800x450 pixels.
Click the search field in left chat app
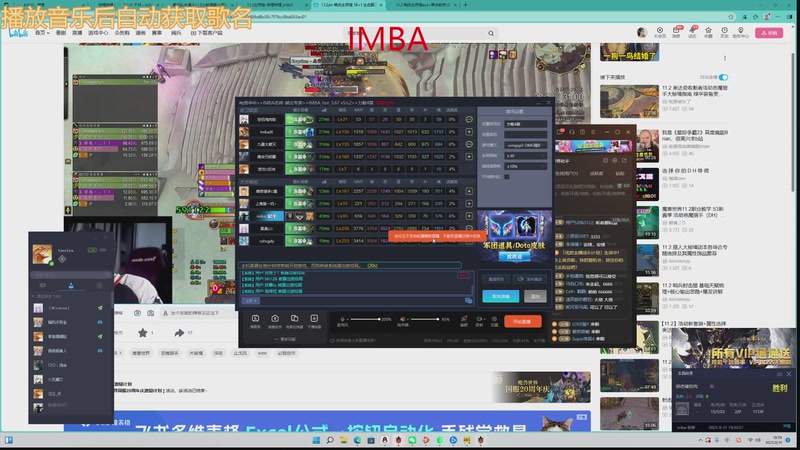pos(70,274)
